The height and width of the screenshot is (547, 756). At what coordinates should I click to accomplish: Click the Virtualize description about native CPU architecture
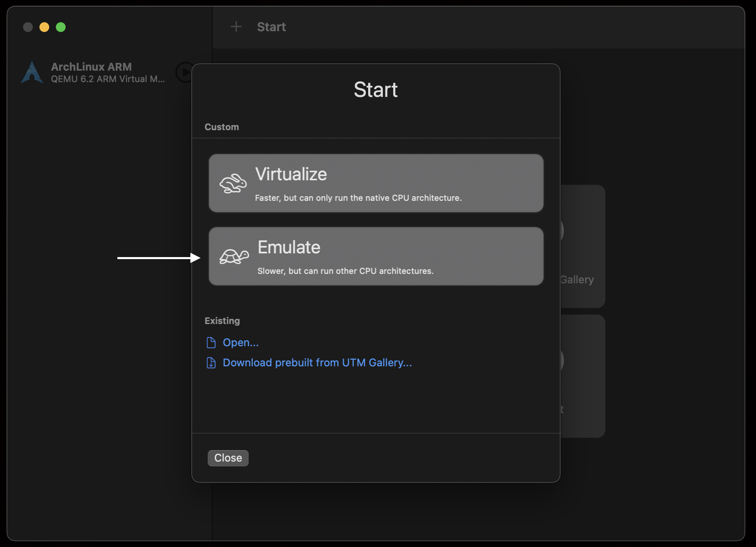[358, 198]
